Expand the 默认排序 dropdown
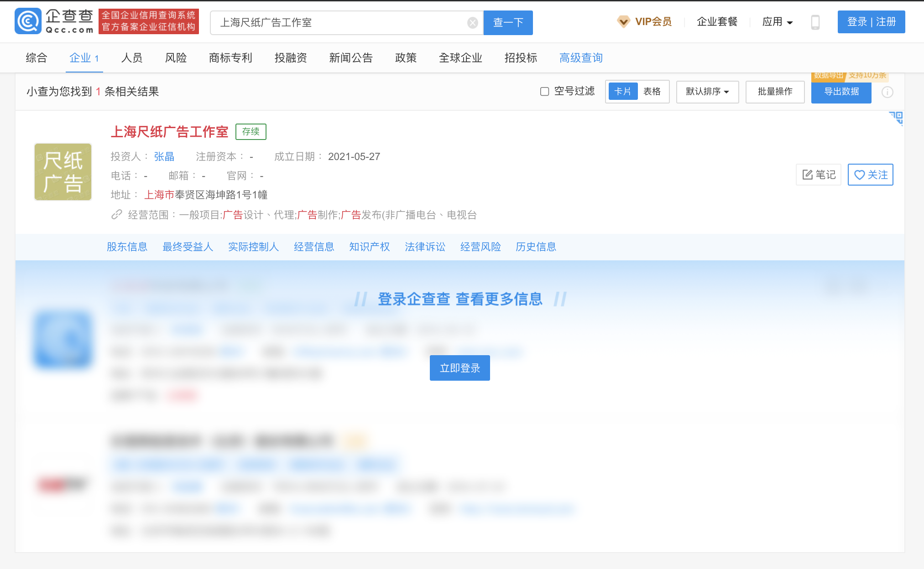Screen dimensions: 924x569 point(707,92)
